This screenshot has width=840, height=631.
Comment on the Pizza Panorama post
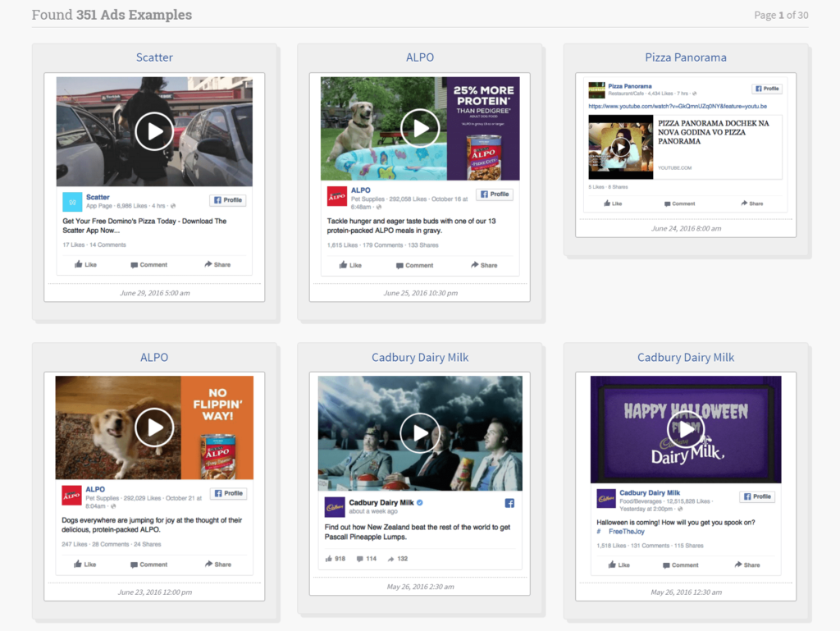(x=679, y=203)
